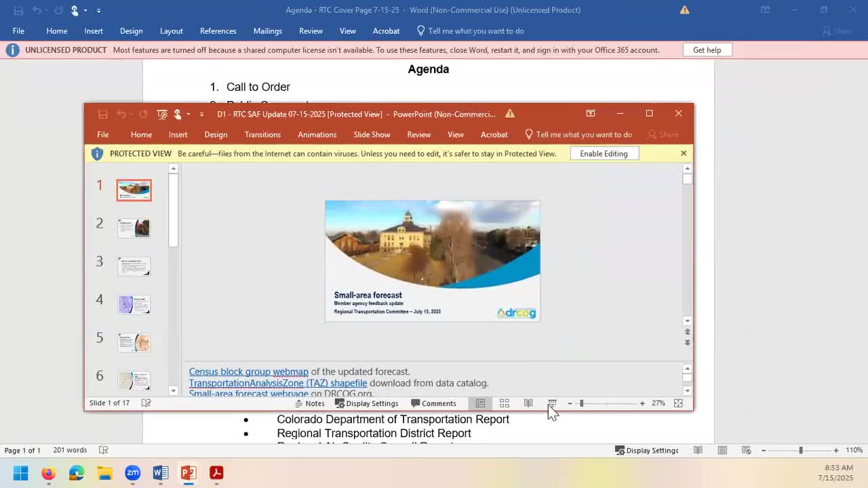Toggle the Comments pane in PowerPoint
The height and width of the screenshot is (488, 868).
(x=433, y=403)
